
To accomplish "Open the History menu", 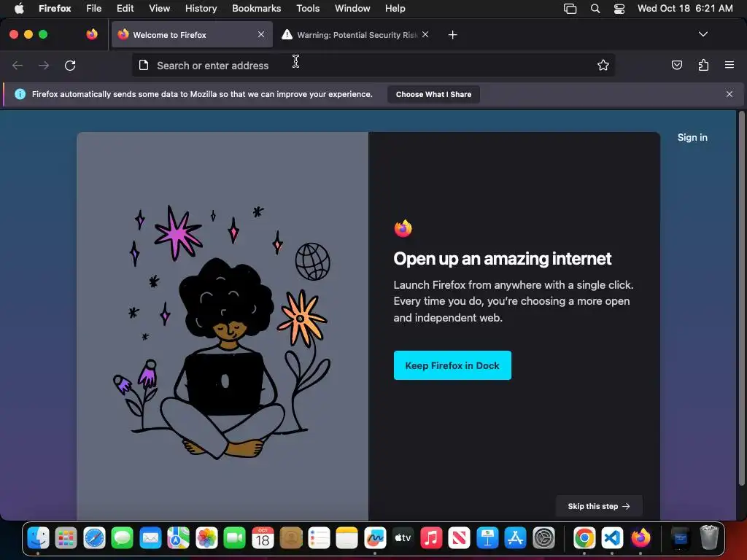I will (x=201, y=8).
